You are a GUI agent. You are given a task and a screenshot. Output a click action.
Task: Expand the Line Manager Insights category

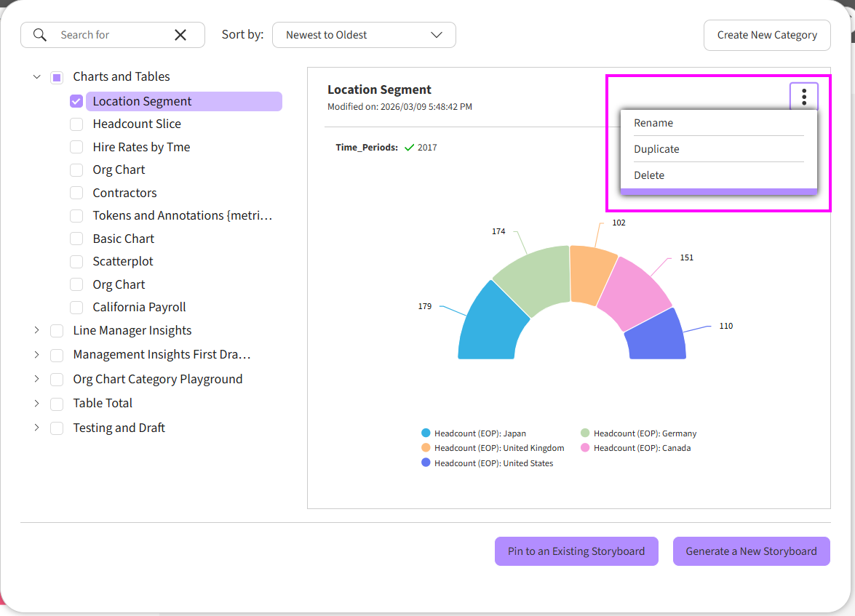(37, 331)
